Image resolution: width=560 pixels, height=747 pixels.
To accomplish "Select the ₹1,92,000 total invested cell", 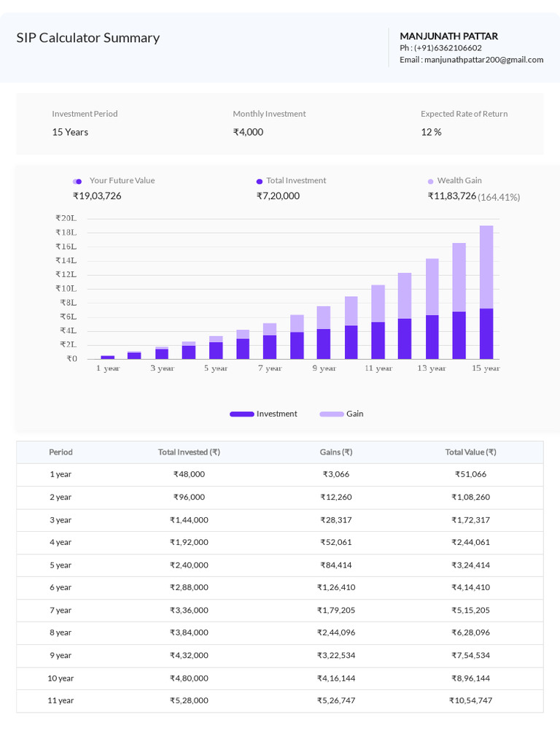I will [189, 542].
